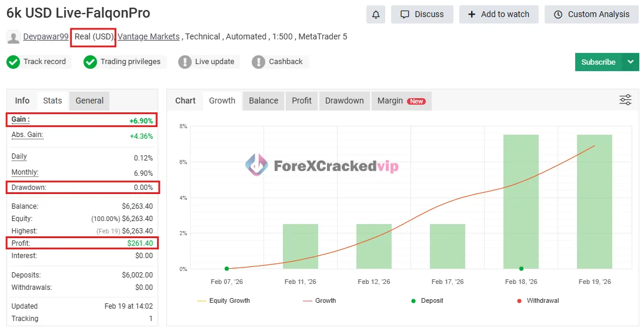Click the Devpawar99 user avatar

13,37
